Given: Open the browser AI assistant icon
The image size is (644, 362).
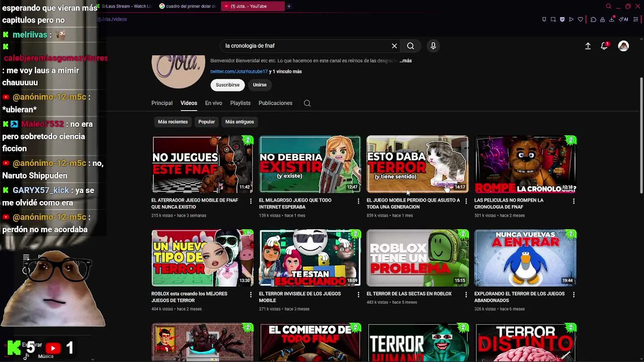Looking at the screenshot, I should pos(623,20).
